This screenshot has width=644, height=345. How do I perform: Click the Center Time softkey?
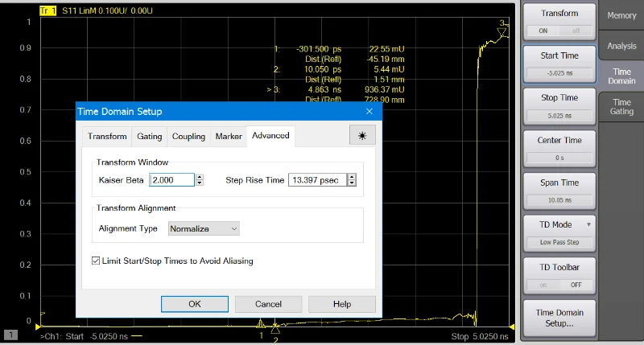pos(559,149)
